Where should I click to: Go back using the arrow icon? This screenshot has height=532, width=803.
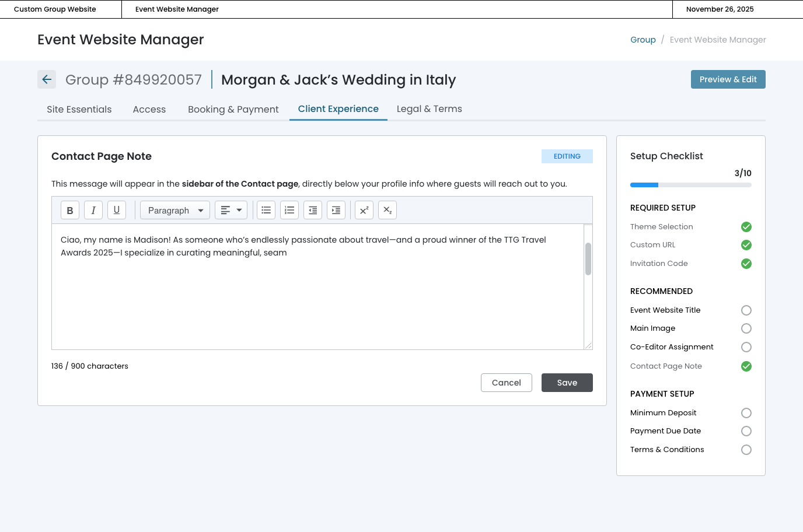click(x=47, y=79)
